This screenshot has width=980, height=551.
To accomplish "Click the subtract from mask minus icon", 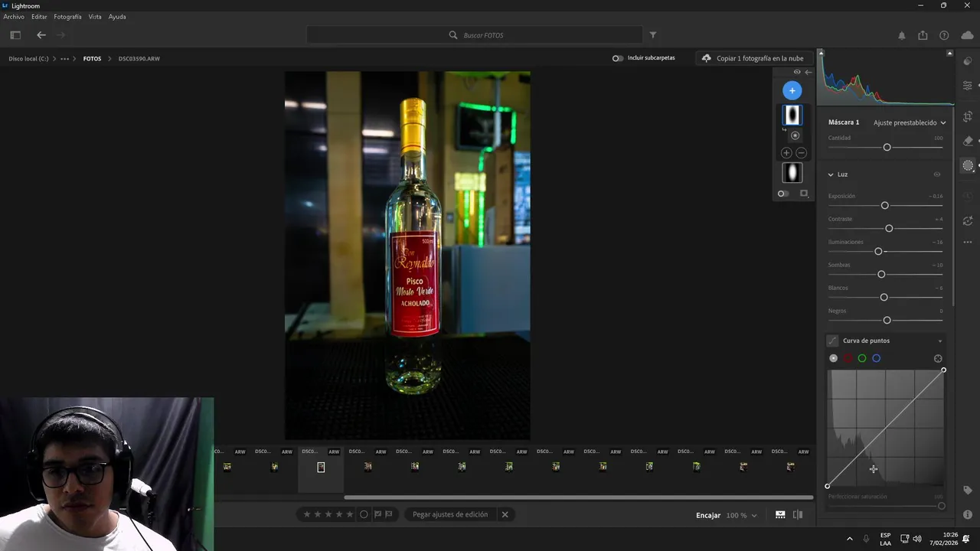I will (x=801, y=153).
